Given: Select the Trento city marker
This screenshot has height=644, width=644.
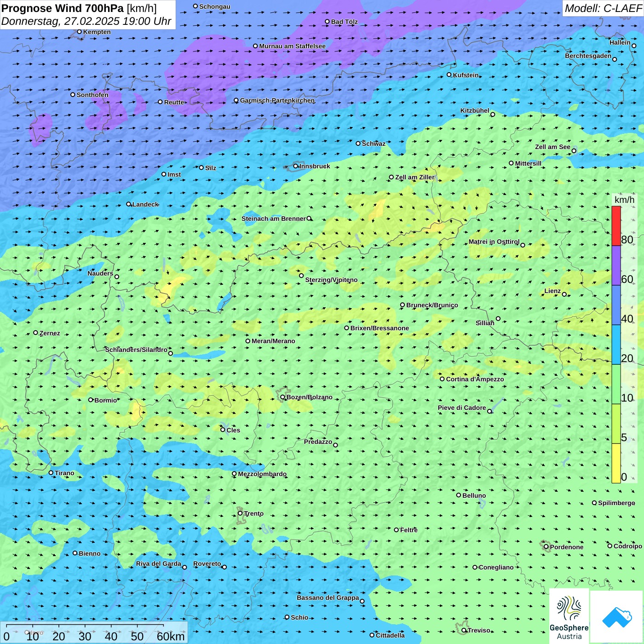Looking at the screenshot, I should tap(240, 513).
